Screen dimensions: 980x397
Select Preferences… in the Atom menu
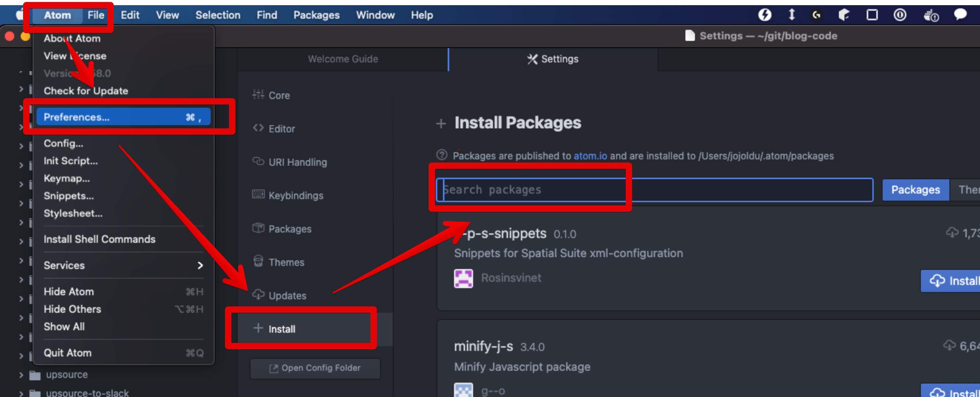click(x=123, y=117)
